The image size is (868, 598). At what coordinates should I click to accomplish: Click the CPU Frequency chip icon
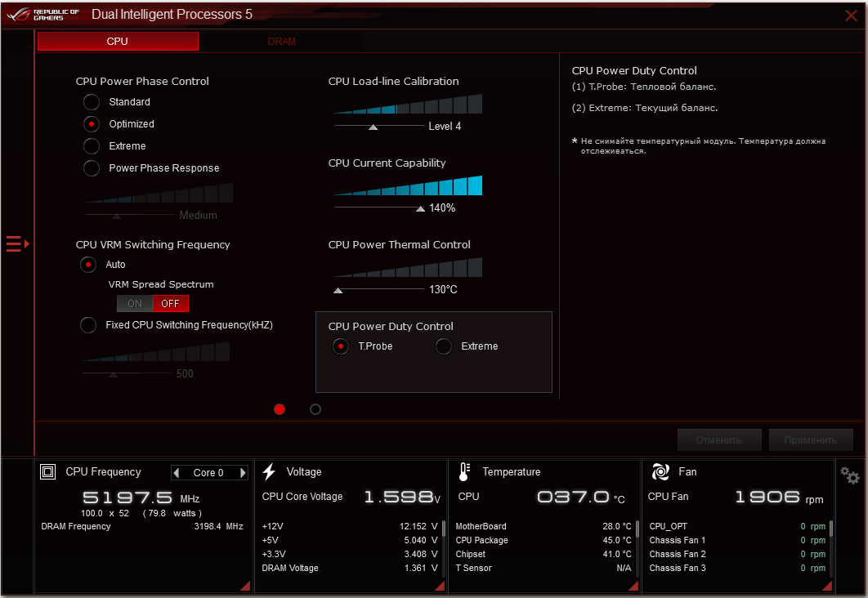pyautogui.click(x=48, y=472)
